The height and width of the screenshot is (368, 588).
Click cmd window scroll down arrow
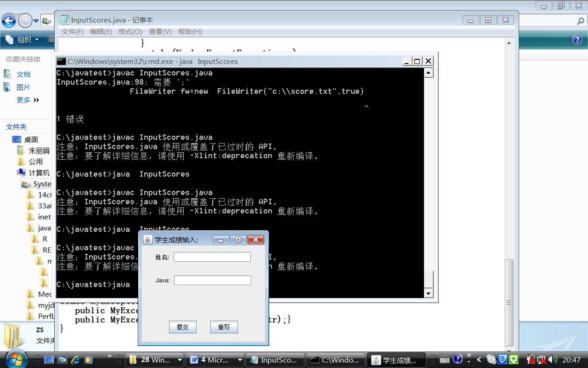pos(429,293)
